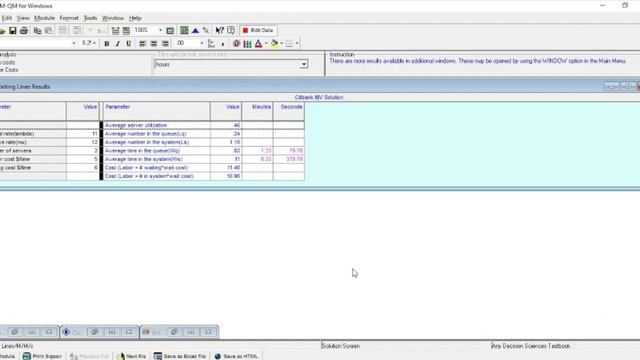Click 'Average time in the system(Ws)' cell
640x360 pixels.
point(157,159)
